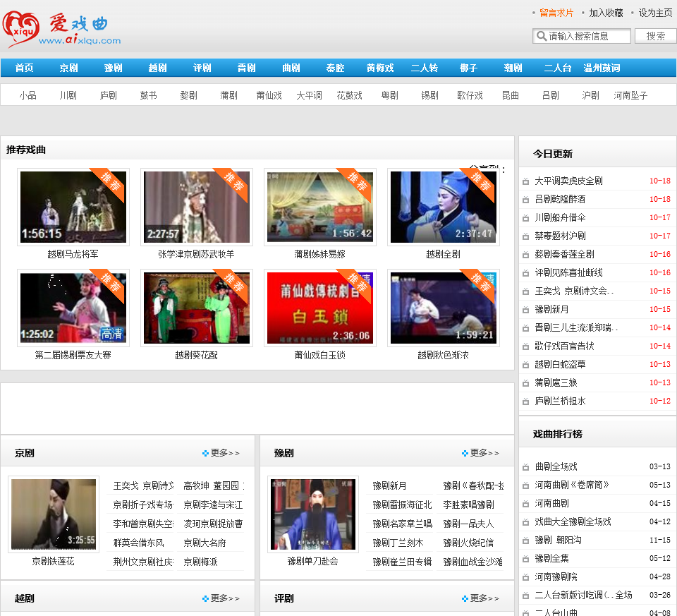677x616 pixels.
Task: Open the 京剧铁莲花 thumbnail
Action: coord(54,514)
